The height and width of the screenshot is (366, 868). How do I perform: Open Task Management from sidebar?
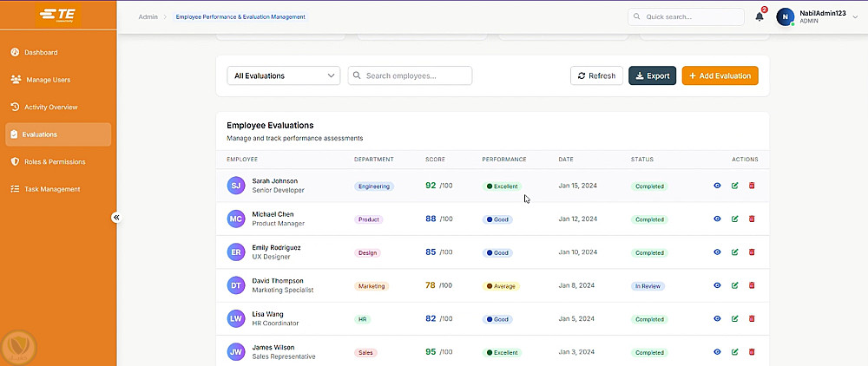tap(51, 189)
